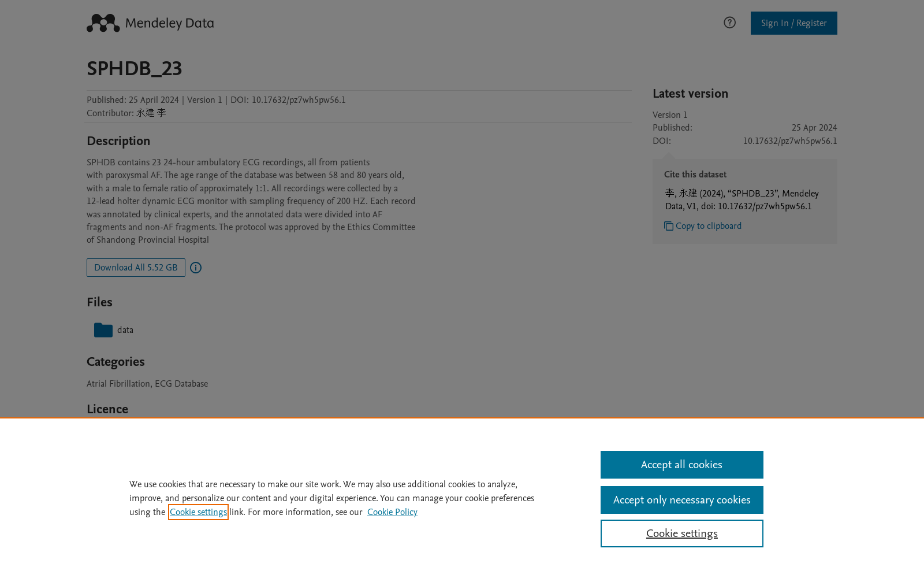The height and width of the screenshot is (578, 924).
Task: Click the Description heading
Action: 118,141
